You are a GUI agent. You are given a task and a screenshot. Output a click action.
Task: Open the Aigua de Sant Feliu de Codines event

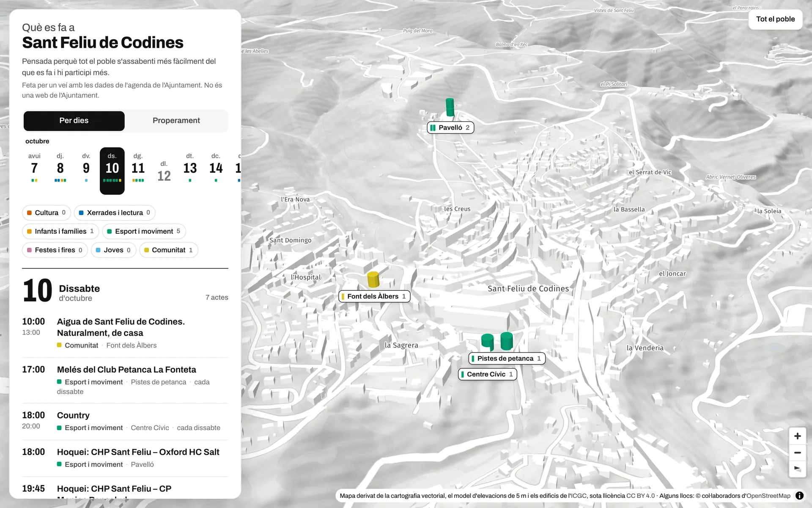point(125,333)
